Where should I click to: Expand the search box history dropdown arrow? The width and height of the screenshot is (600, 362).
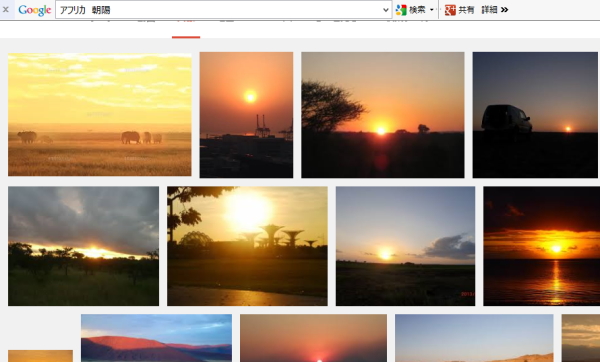(386, 10)
